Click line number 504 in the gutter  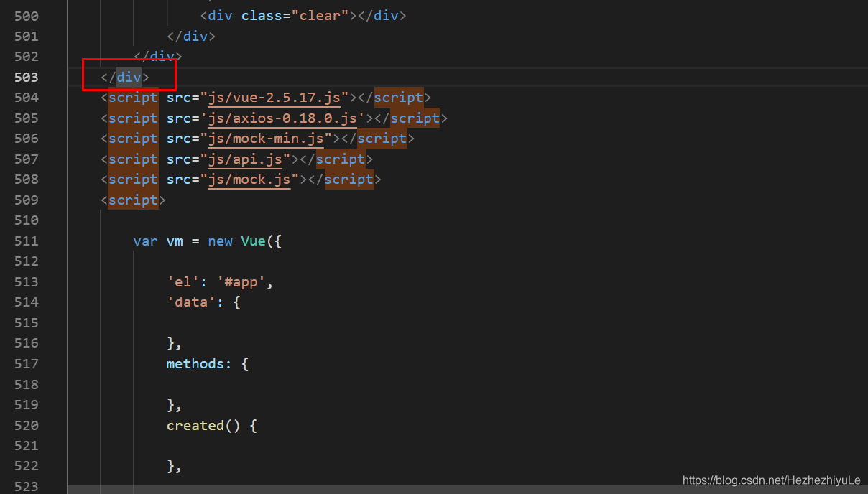pyautogui.click(x=27, y=97)
